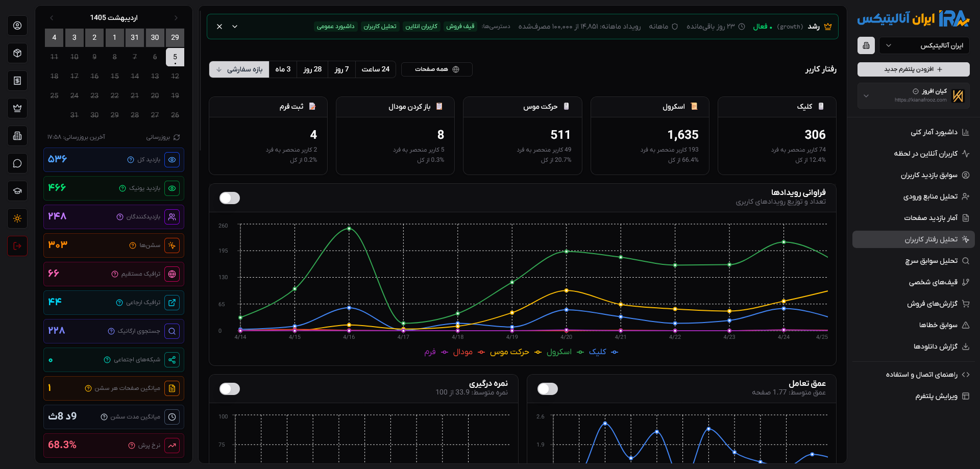
Task: Toggle the عمق تعامل switch
Action: 548,389
